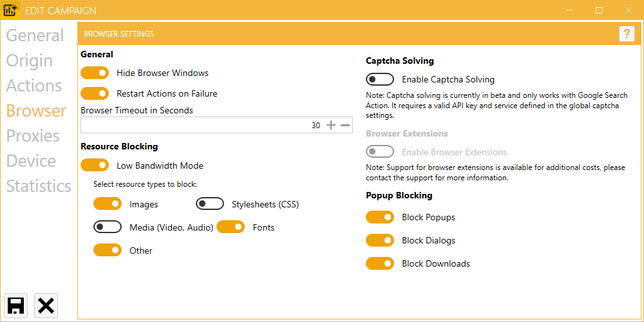Viewport: 644px width, 322px height.
Task: Increase browser timeout with plus icon
Action: [331, 125]
